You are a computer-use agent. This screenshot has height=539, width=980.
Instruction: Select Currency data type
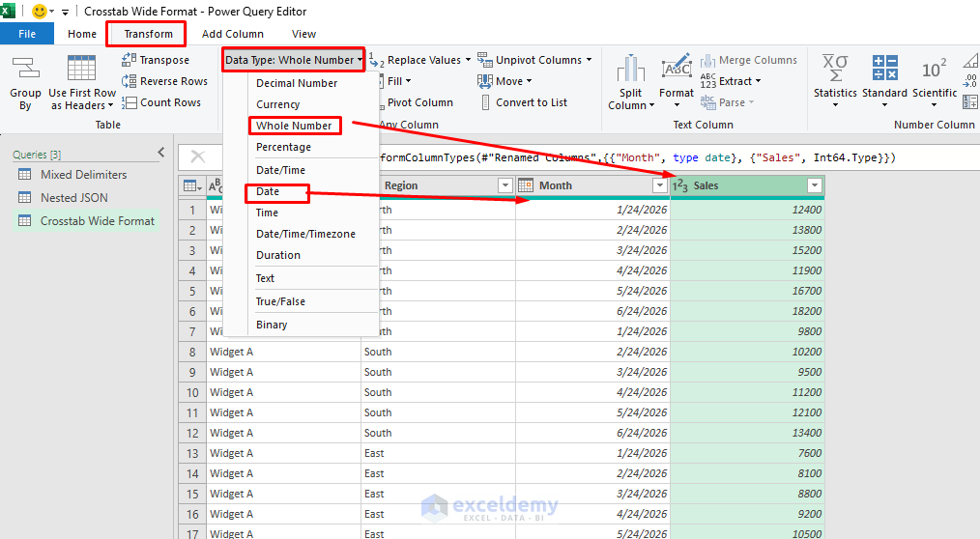277,104
